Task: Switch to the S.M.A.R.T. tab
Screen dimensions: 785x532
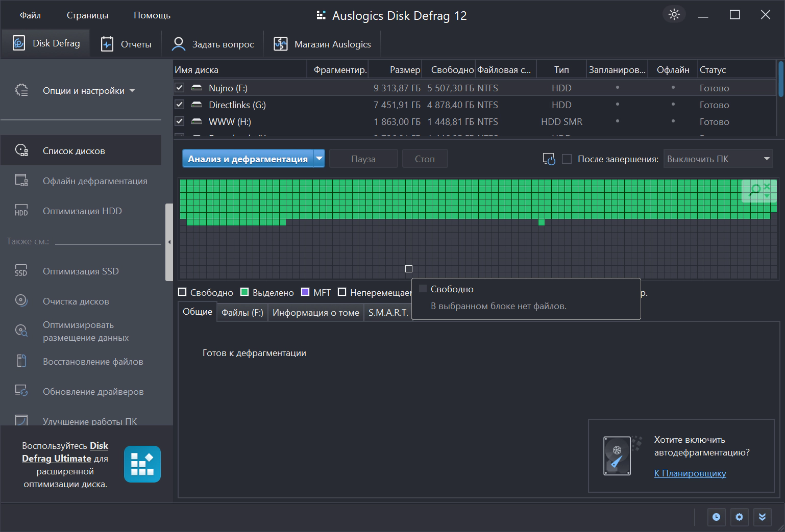Action: click(388, 313)
